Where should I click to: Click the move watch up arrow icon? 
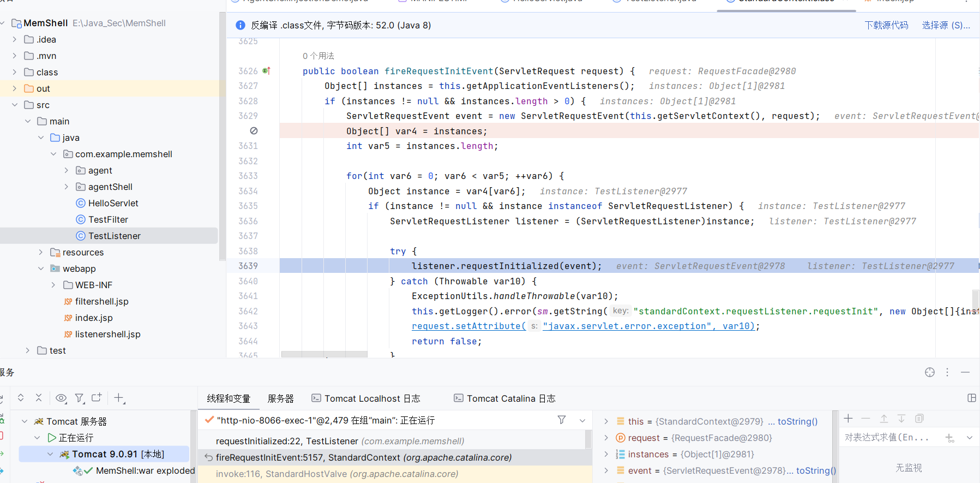point(884,419)
